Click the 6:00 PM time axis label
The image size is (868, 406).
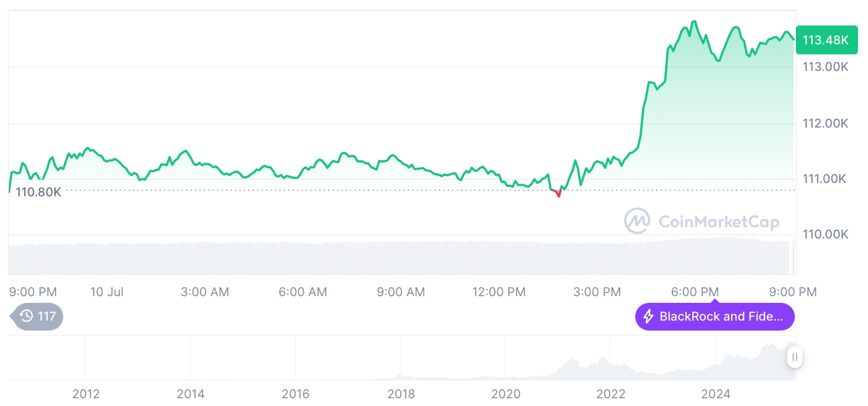695,292
